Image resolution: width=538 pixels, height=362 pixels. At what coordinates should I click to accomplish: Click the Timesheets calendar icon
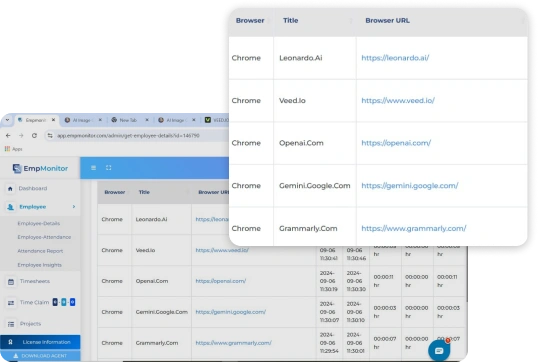click(x=11, y=282)
